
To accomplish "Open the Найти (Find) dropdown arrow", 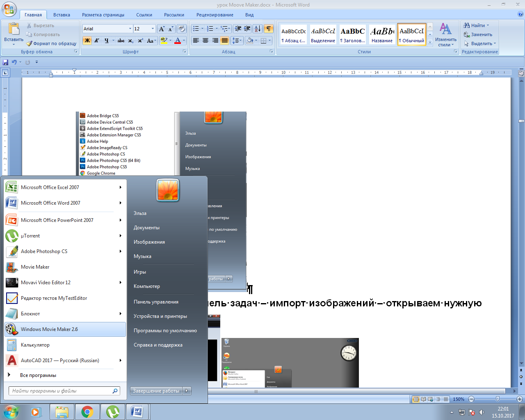I will [x=488, y=25].
